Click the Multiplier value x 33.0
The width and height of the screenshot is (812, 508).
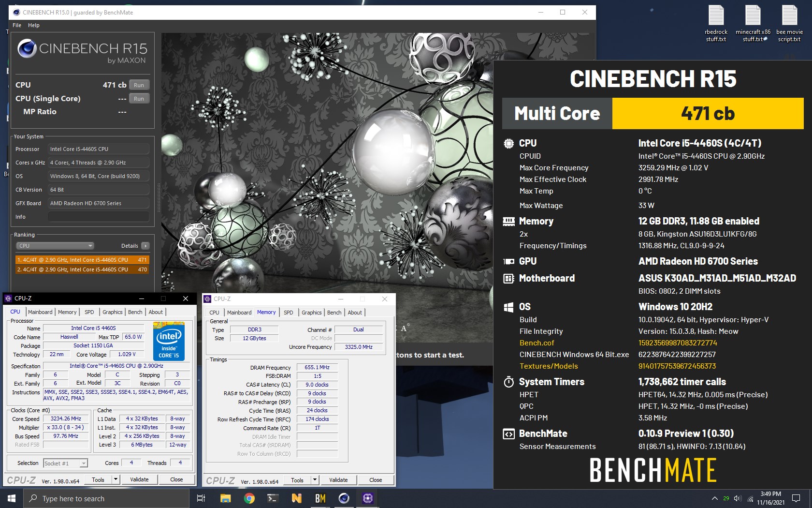point(66,427)
